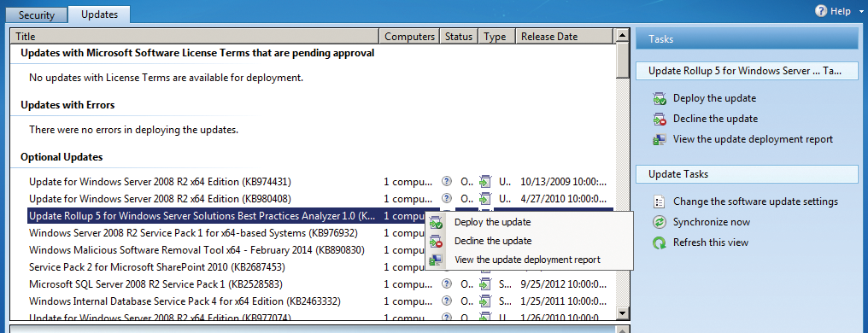Open View the update deployment report in Tasks pane

click(x=753, y=139)
